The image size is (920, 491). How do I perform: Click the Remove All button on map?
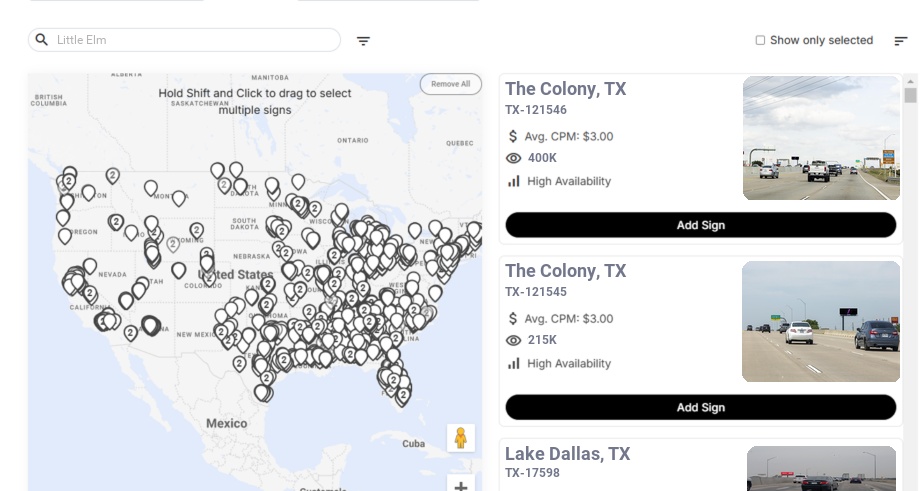(x=450, y=84)
